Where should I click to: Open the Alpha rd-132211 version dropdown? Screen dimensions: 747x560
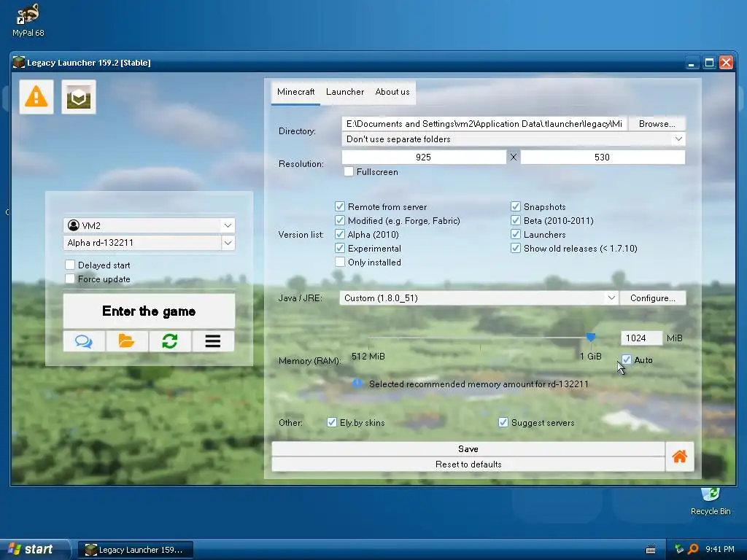228,243
